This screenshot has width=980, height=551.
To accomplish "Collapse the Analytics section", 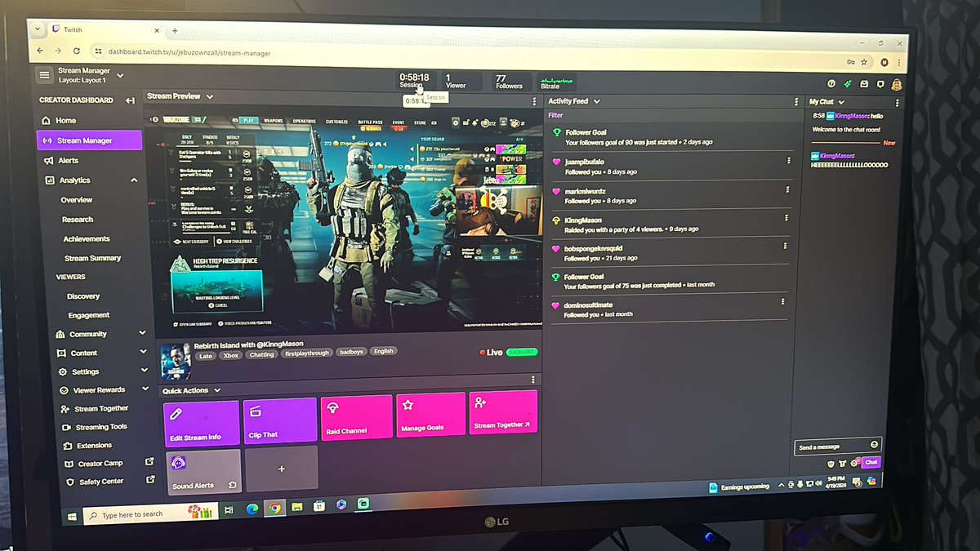I will pyautogui.click(x=134, y=180).
